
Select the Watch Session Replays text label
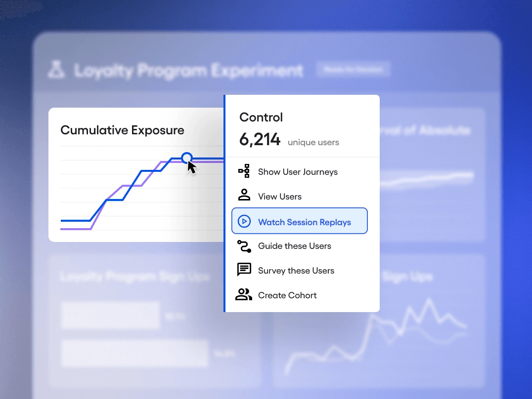tap(304, 222)
